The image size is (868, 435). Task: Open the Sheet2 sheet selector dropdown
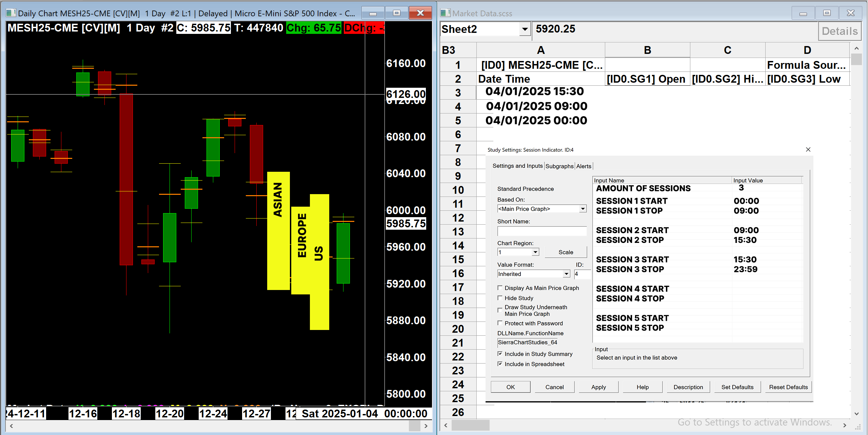click(x=525, y=29)
